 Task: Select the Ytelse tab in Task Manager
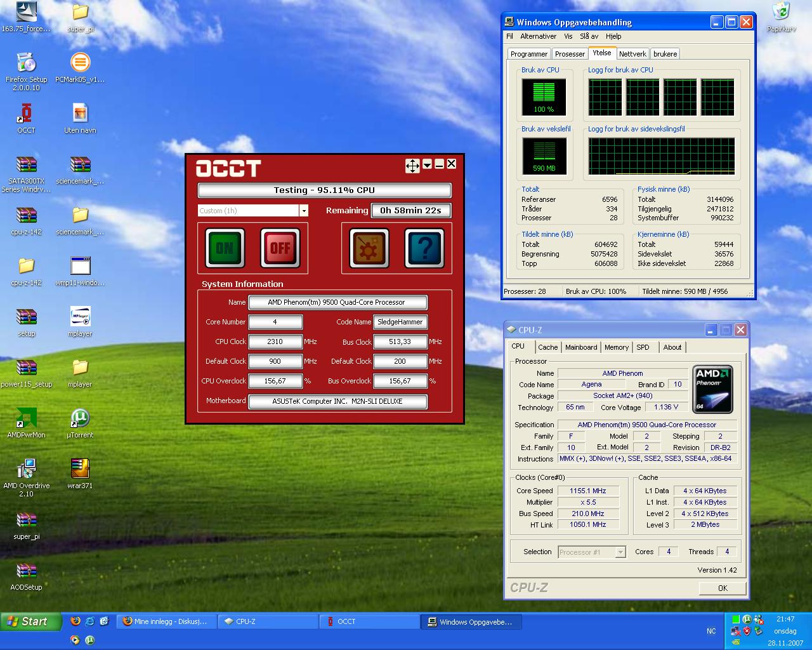click(602, 53)
